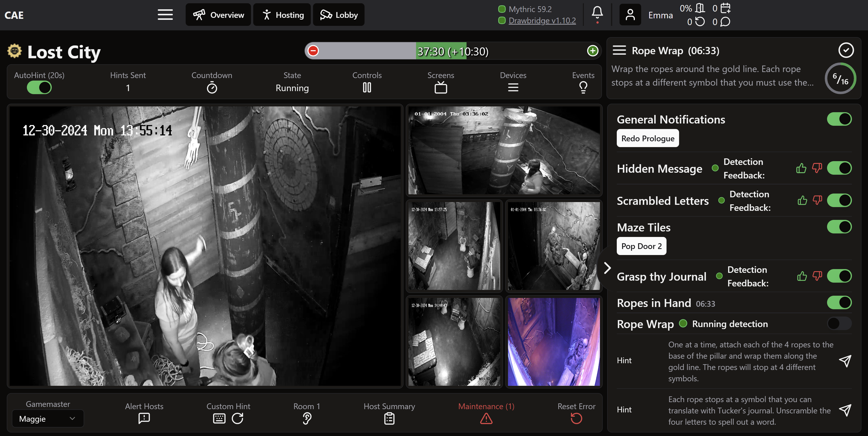
Task: Give thumbs up on Hidden Message detection
Action: click(801, 168)
